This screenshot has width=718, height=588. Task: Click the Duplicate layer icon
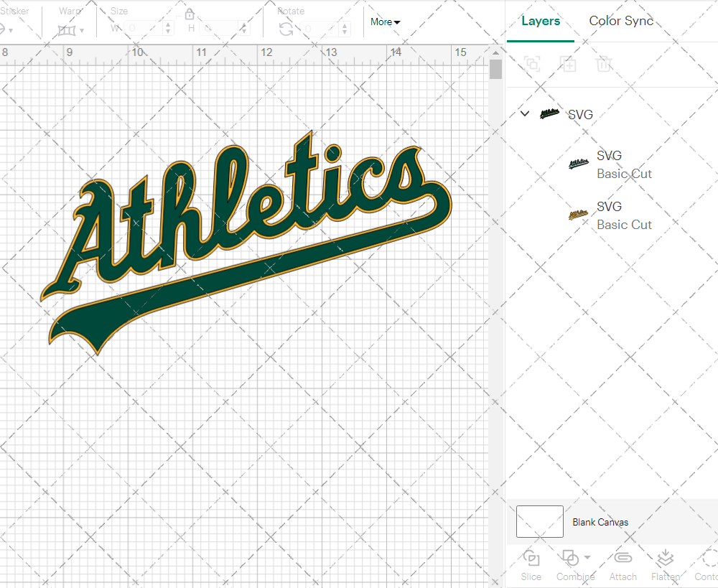[x=568, y=64]
